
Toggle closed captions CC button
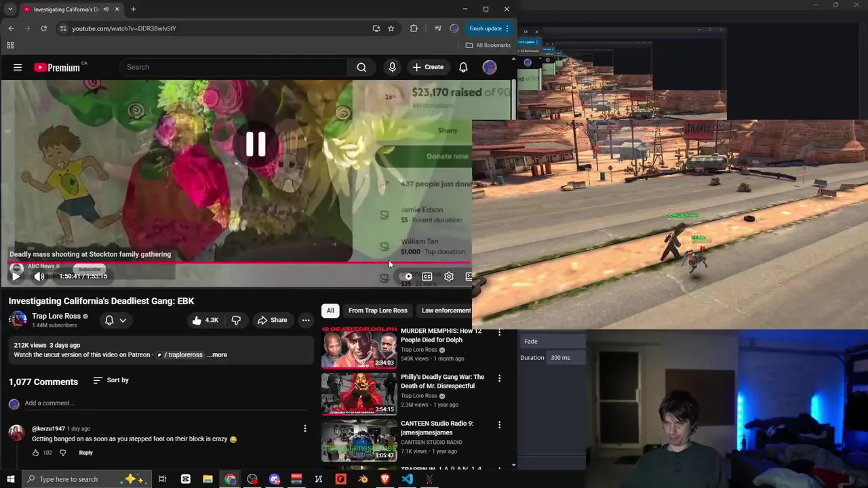tap(427, 277)
